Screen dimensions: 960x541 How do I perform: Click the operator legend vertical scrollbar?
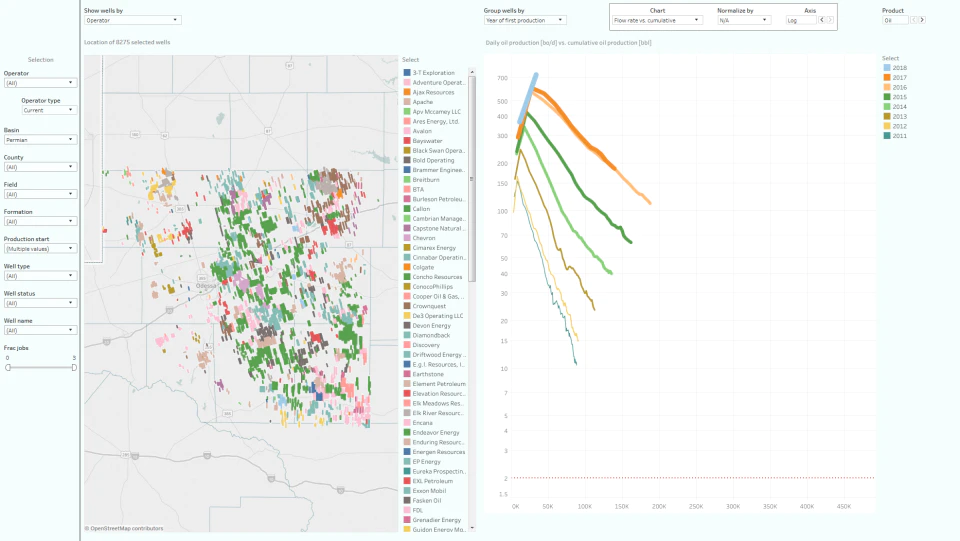pyautogui.click(x=471, y=177)
